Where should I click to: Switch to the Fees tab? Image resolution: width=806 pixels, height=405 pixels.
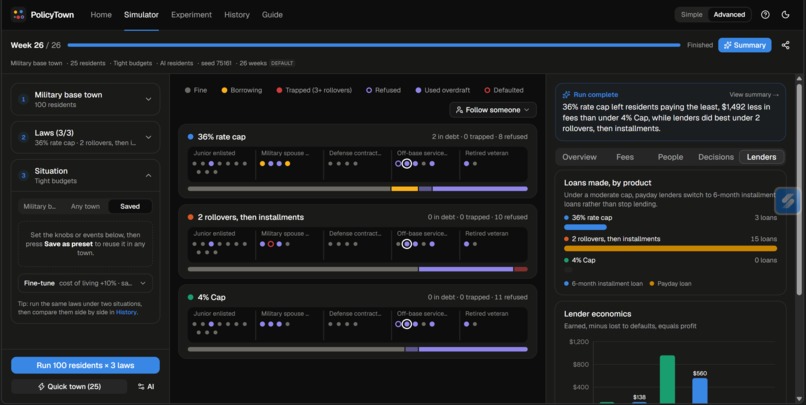pyautogui.click(x=625, y=157)
